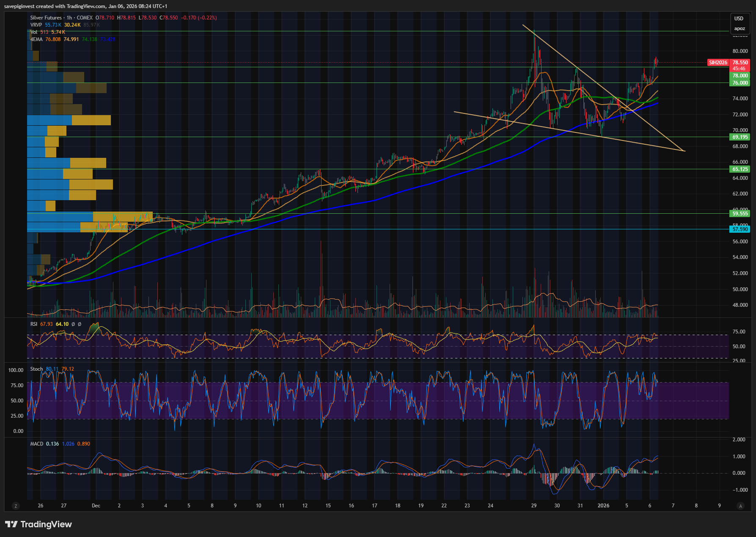Image resolution: width=756 pixels, height=537 pixels.
Task: Click the 1h interval in chart title
Action: (x=69, y=18)
